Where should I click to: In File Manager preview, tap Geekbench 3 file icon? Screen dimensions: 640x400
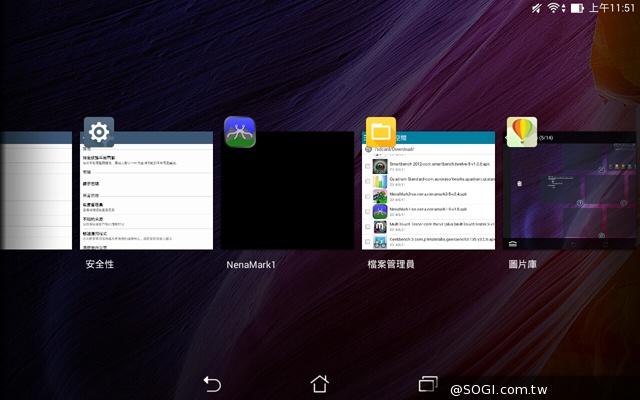[x=380, y=242]
